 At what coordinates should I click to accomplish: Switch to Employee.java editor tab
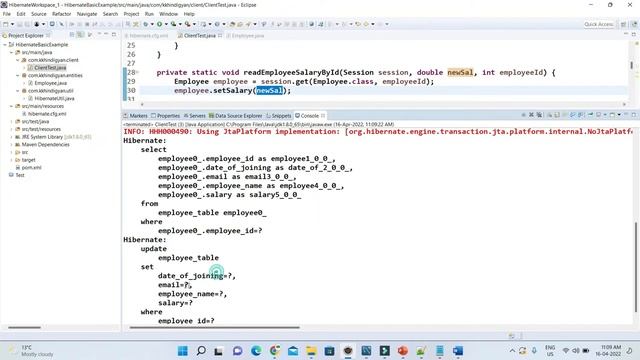coord(247,36)
